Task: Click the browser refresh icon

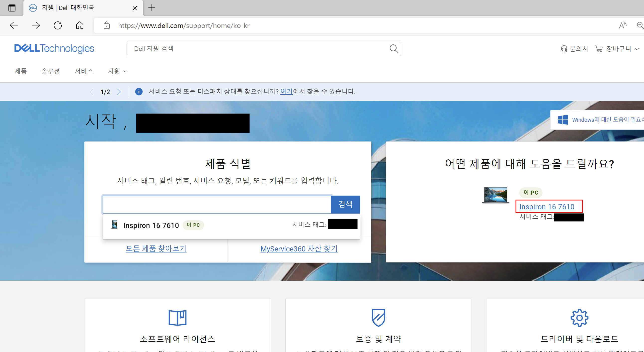Action: pos(58,25)
